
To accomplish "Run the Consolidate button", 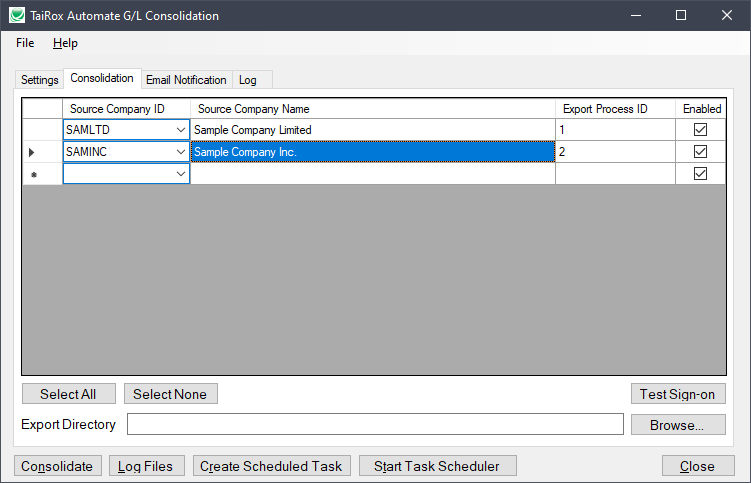I will 57,466.
